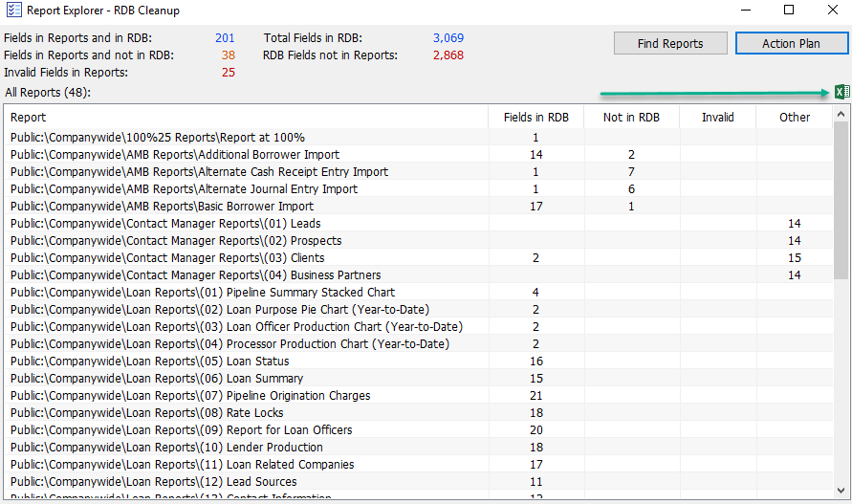The image size is (852, 504).
Task: Click the Not in RDB column header
Action: pos(631,118)
